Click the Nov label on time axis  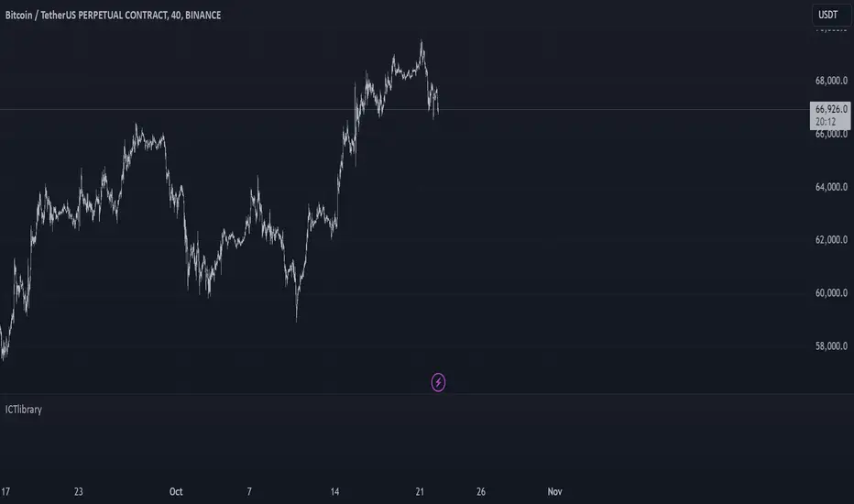tap(553, 492)
